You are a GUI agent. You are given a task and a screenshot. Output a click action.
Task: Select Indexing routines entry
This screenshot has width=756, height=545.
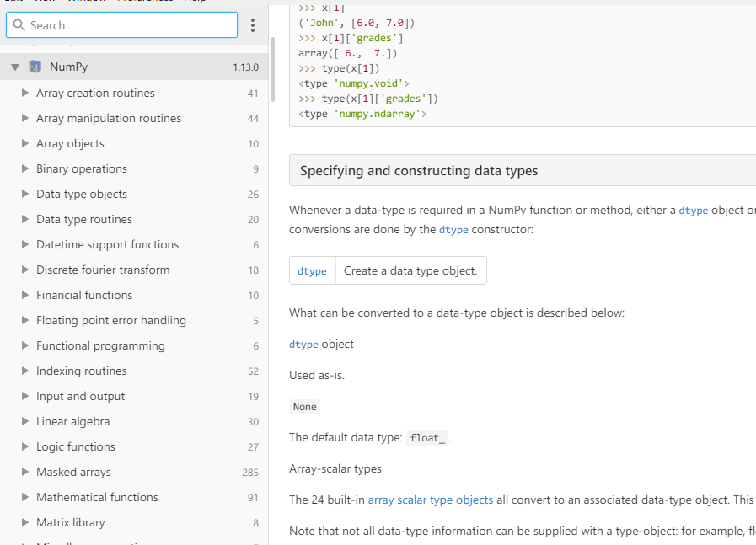click(81, 371)
